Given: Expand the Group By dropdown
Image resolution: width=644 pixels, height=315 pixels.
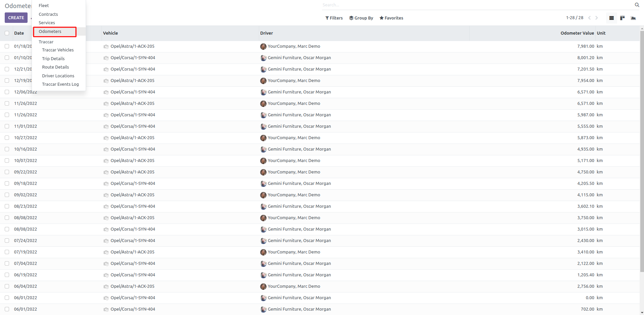Looking at the screenshot, I should 361,18.
